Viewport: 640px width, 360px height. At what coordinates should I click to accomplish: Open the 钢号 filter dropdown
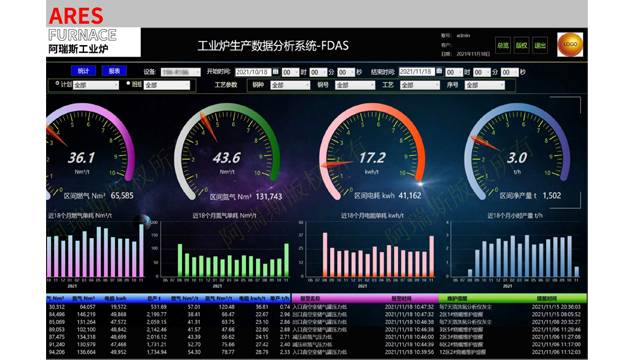pyautogui.click(x=355, y=85)
